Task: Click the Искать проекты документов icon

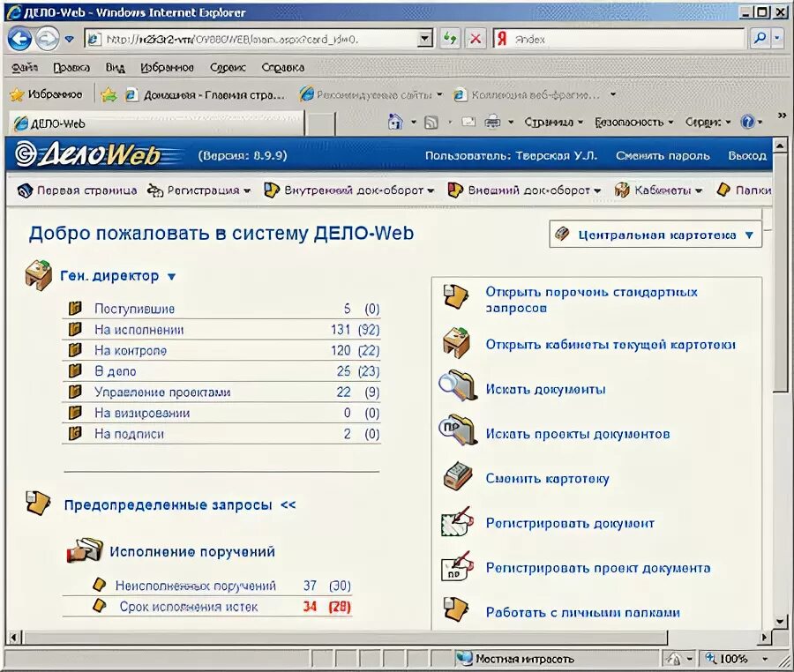Action: click(457, 430)
